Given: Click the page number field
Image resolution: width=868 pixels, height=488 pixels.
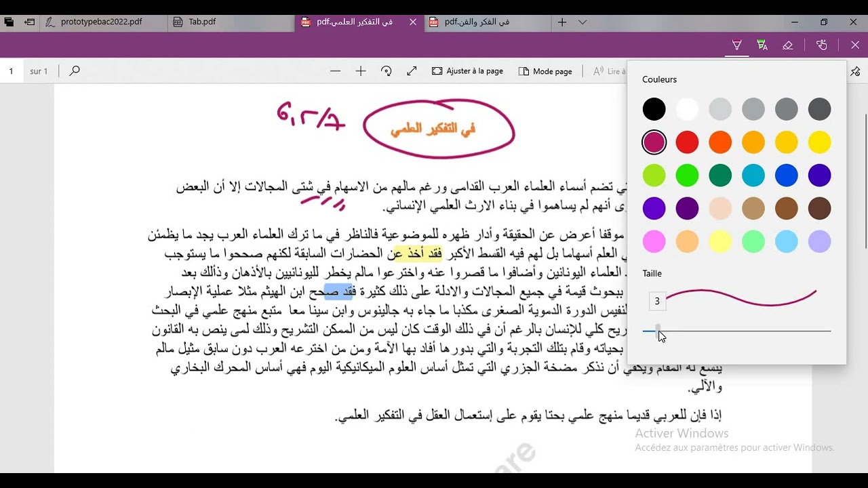Looking at the screenshot, I should click(11, 70).
